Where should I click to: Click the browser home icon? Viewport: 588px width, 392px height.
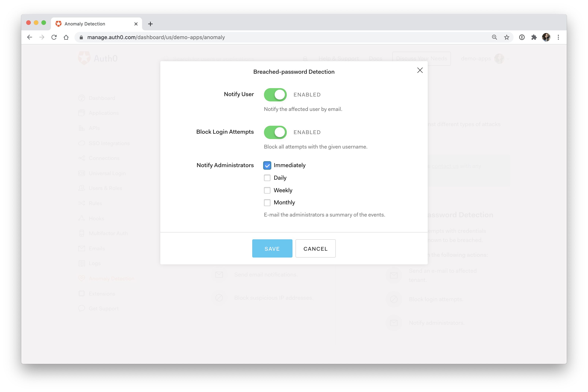(66, 37)
